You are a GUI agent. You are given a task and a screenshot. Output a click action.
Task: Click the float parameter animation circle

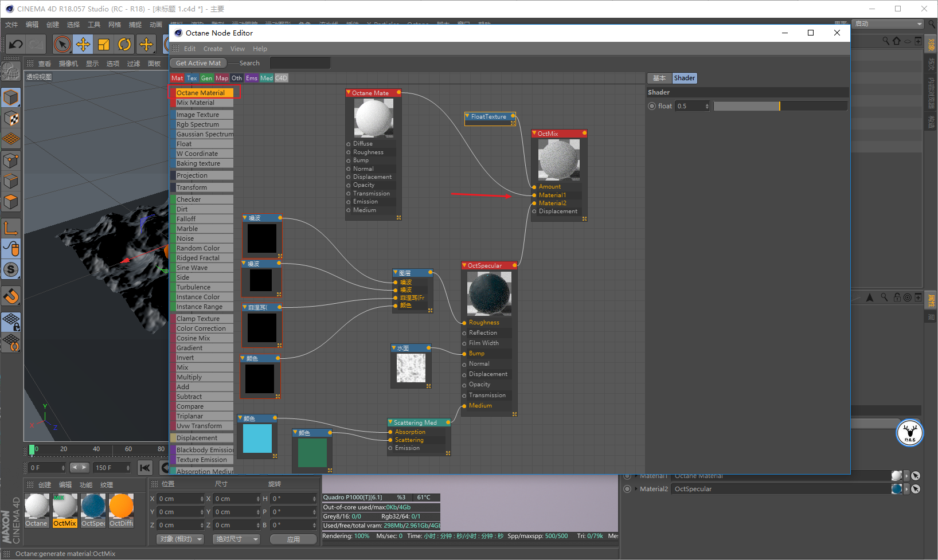pyautogui.click(x=652, y=106)
